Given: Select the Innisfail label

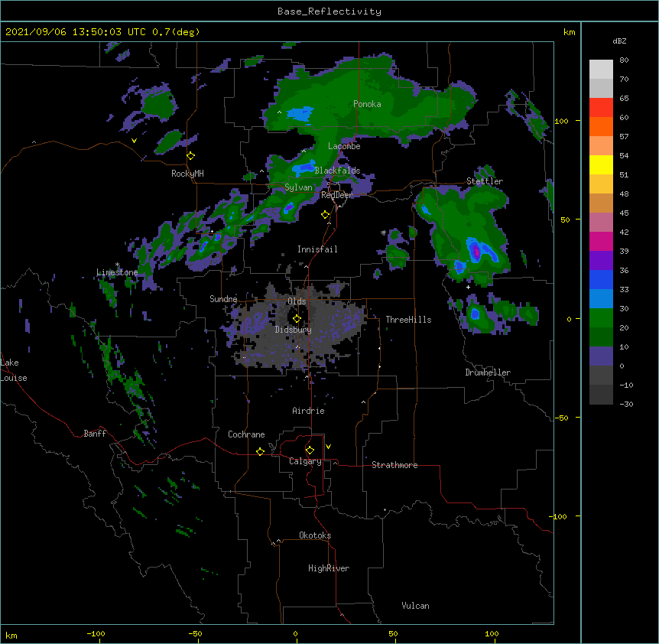Looking at the screenshot, I should pos(317,249).
